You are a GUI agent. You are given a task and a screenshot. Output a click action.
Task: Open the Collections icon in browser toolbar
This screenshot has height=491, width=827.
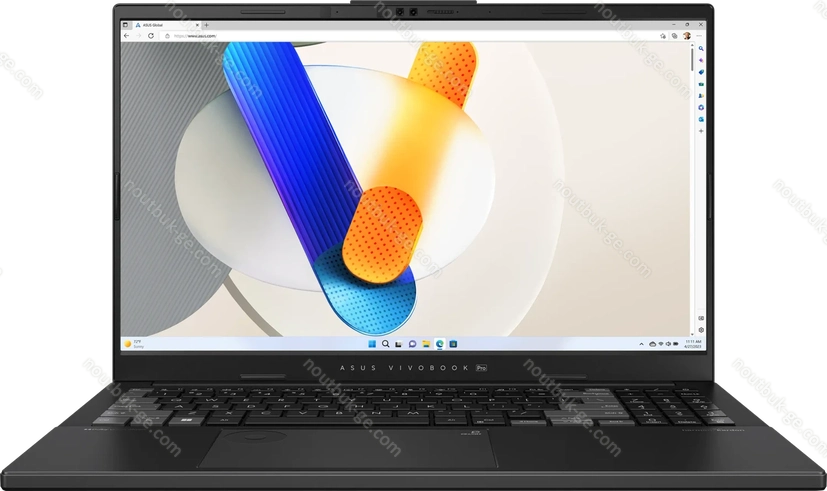point(675,35)
